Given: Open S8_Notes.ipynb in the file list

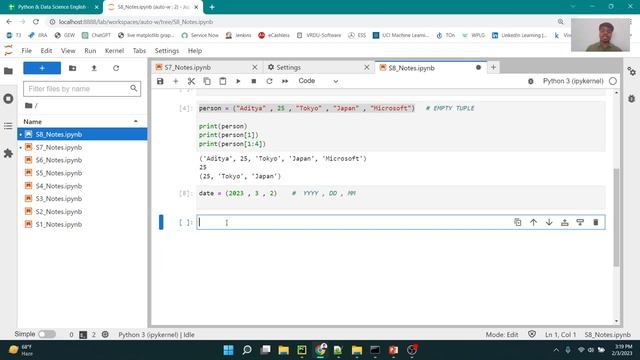Looking at the screenshot, I should tap(82, 134).
